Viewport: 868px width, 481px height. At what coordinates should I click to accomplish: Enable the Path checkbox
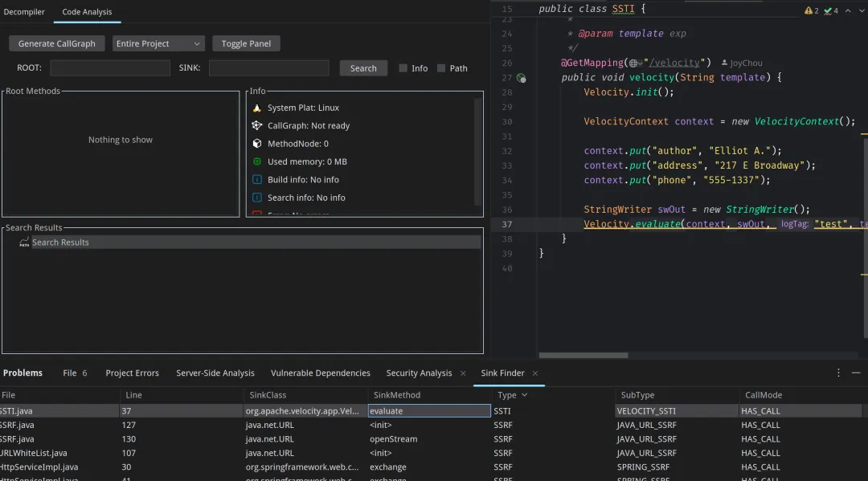441,68
